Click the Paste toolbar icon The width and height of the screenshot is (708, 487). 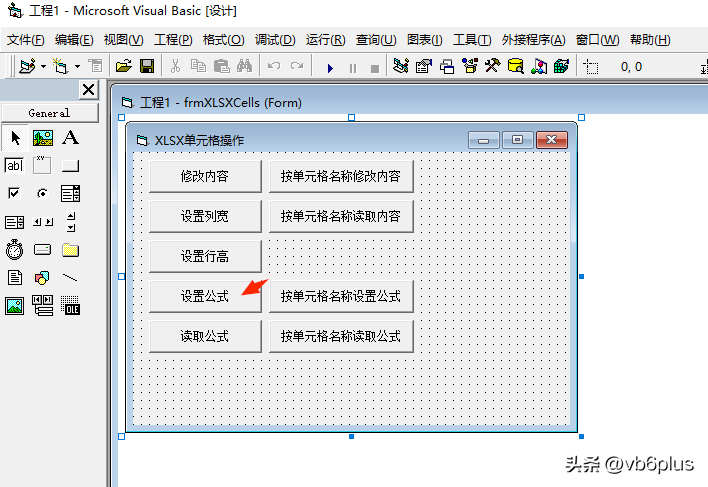click(x=221, y=67)
